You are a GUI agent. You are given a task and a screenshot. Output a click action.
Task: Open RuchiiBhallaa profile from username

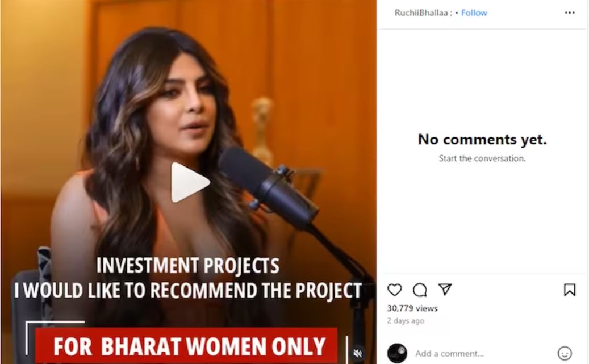pos(421,12)
